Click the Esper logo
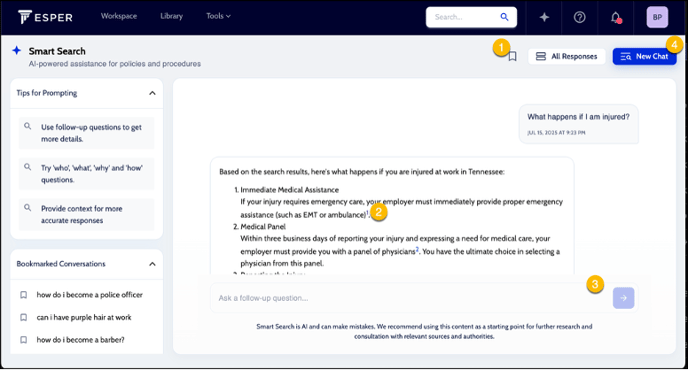This screenshot has height=370, width=688. (x=46, y=17)
